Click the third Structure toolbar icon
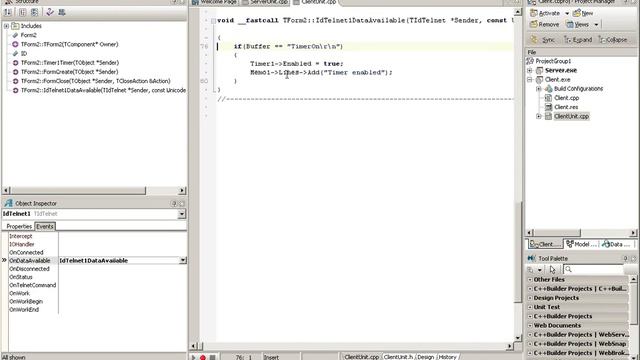The height and width of the screenshot is (360, 640). pos(35,12)
